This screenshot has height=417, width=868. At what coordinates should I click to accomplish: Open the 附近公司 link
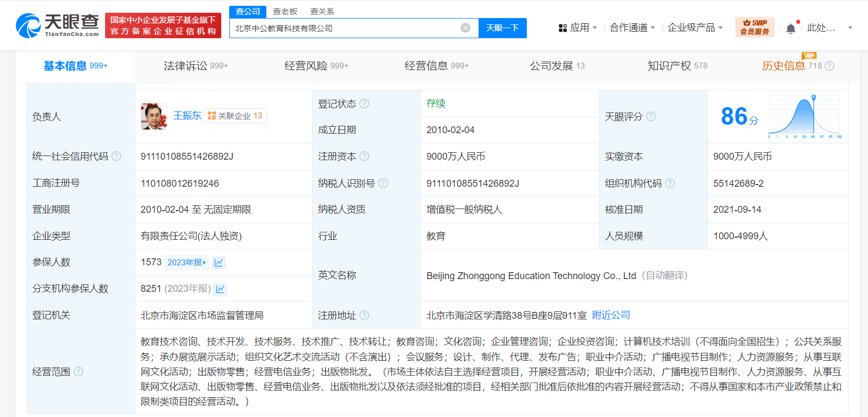coord(611,315)
